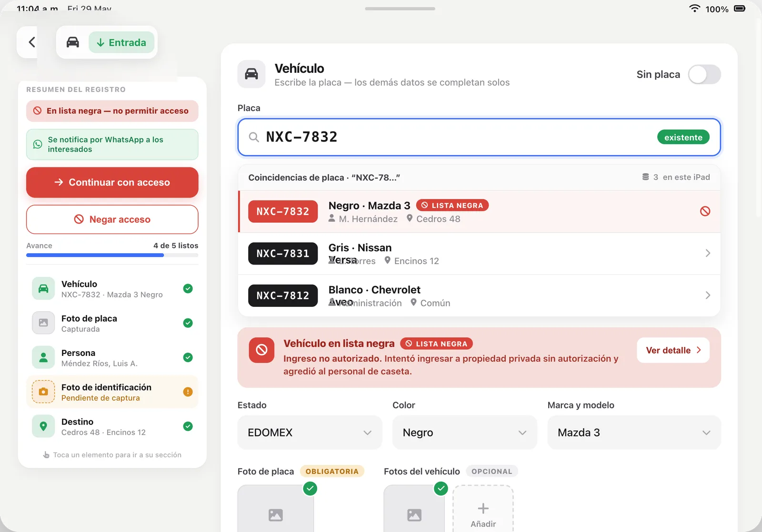Tap the green checkmark on Vehículo summary row
Viewport: 762px width, 532px height.
[188, 289]
